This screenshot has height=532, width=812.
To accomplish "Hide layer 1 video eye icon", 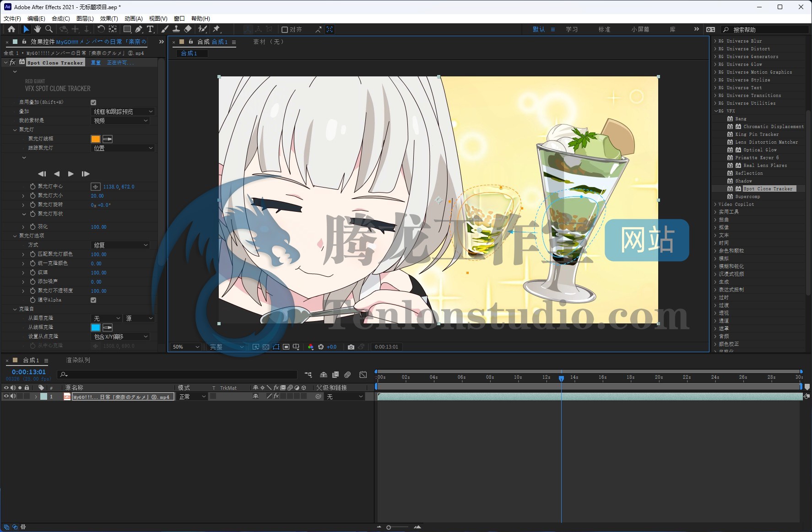I will pyautogui.click(x=6, y=397).
